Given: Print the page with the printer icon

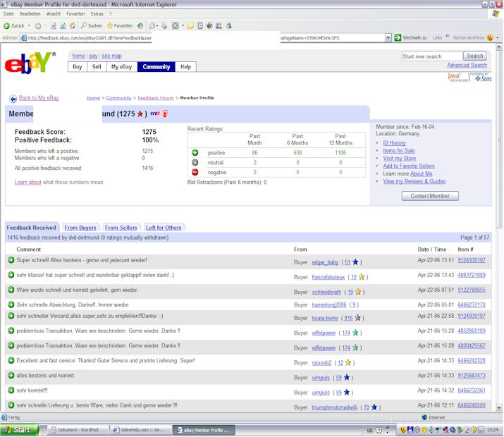Looking at the screenshot, I should click(164, 26).
